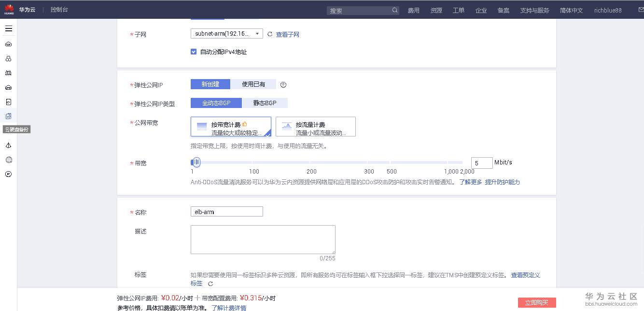The image size is (644, 311).
Task: Open 费用 menu
Action: coord(414,10)
